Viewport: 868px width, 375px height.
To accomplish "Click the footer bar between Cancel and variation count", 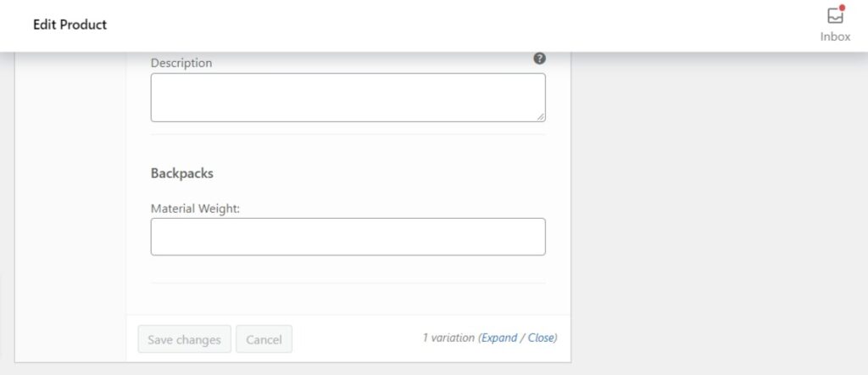I will coord(356,339).
